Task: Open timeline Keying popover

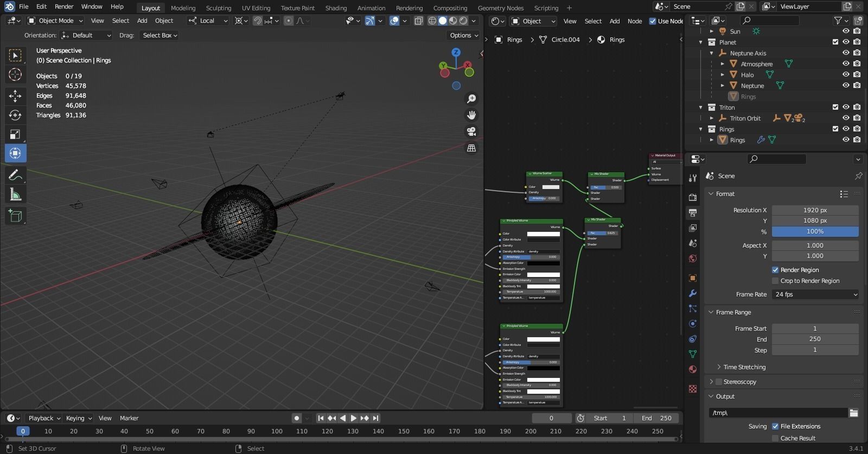Action: click(79, 418)
